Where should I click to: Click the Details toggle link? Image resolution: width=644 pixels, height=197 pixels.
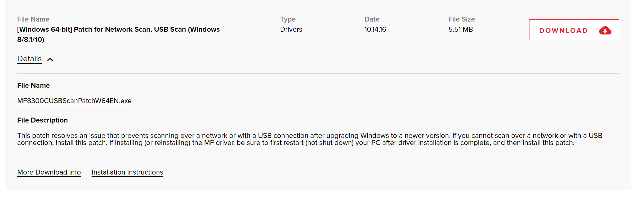click(x=29, y=59)
